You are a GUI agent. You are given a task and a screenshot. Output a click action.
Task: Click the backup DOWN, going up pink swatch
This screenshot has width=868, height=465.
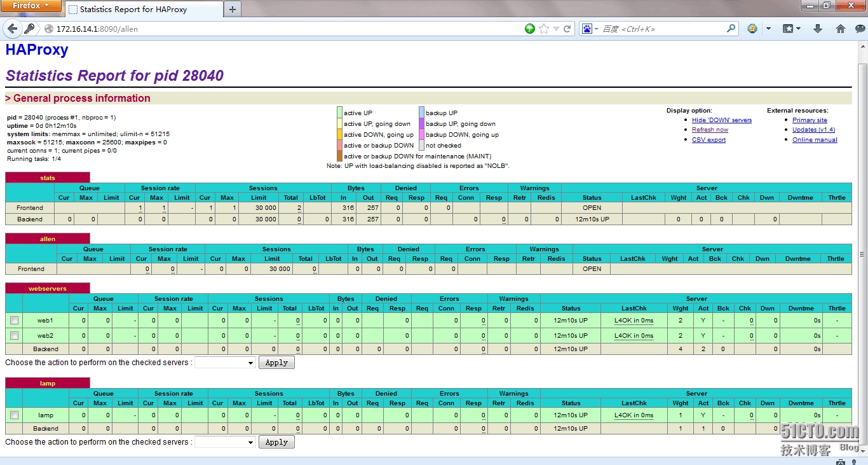coord(421,134)
